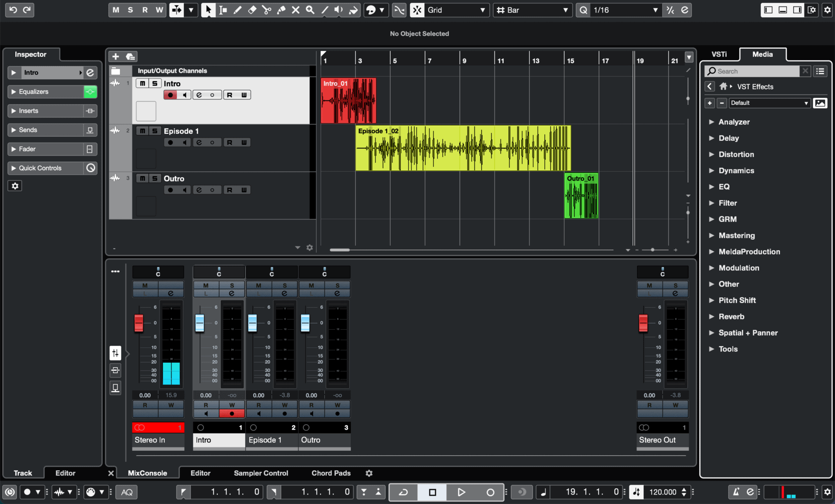The width and height of the screenshot is (835, 504).
Task: Select the Glue tool
Action: pyautogui.click(x=281, y=10)
